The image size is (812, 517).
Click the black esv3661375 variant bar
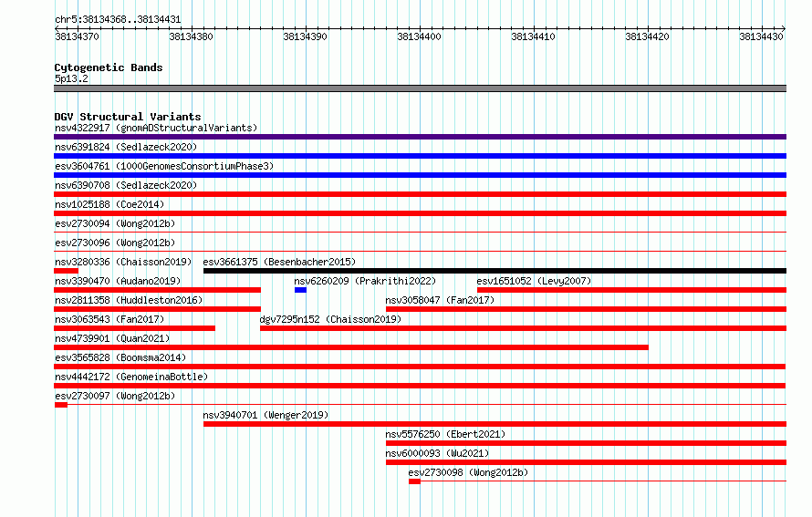click(x=495, y=271)
